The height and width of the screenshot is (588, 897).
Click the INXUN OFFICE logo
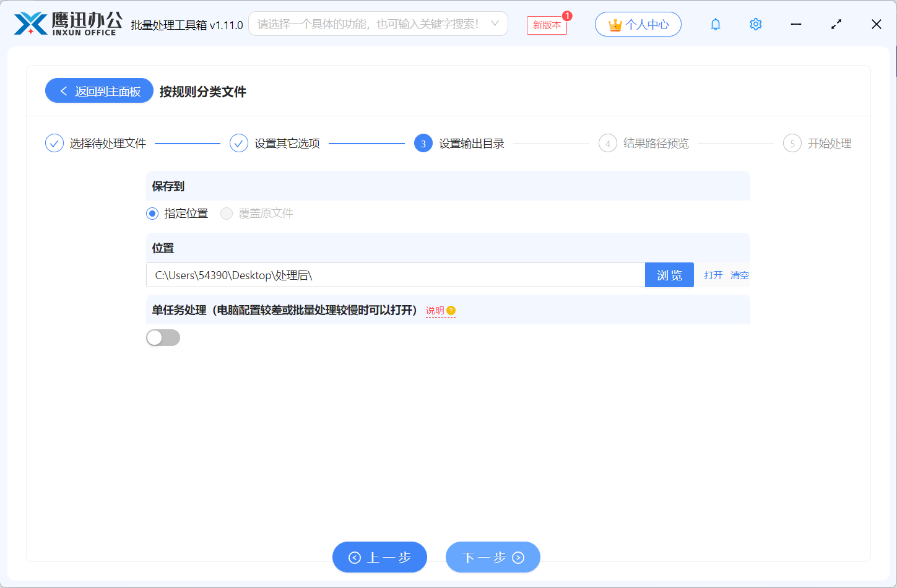click(x=68, y=24)
